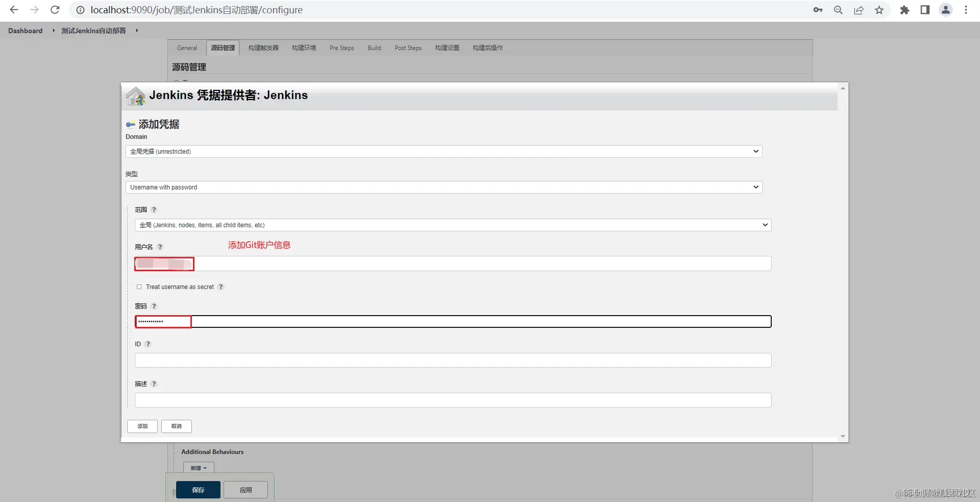Open the browser profile avatar
Image resolution: width=980 pixels, height=502 pixels.
(x=946, y=10)
